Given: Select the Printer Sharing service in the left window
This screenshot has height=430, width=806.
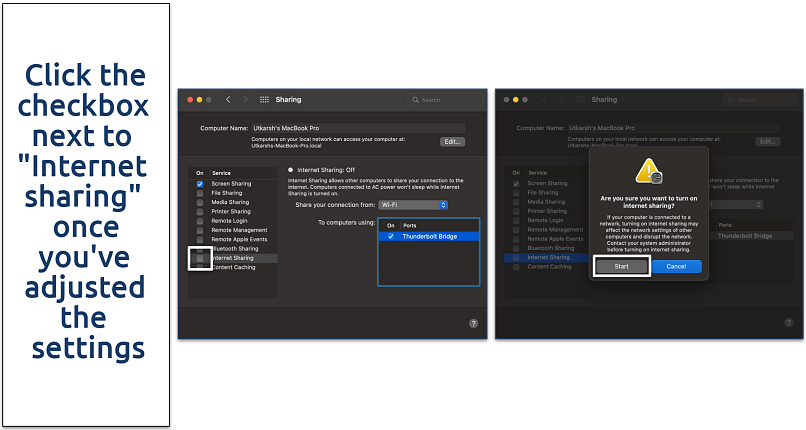Looking at the screenshot, I should click(x=231, y=211).
